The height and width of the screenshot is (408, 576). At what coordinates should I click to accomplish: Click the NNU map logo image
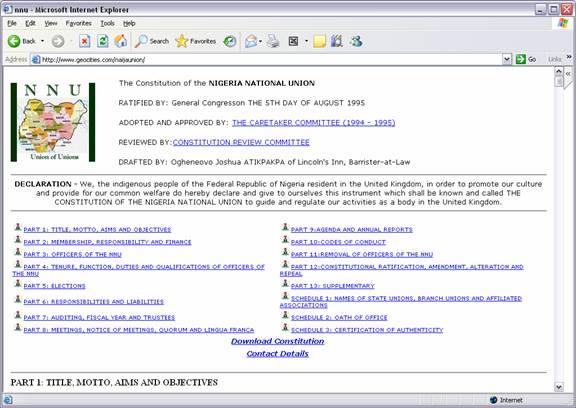(53, 122)
